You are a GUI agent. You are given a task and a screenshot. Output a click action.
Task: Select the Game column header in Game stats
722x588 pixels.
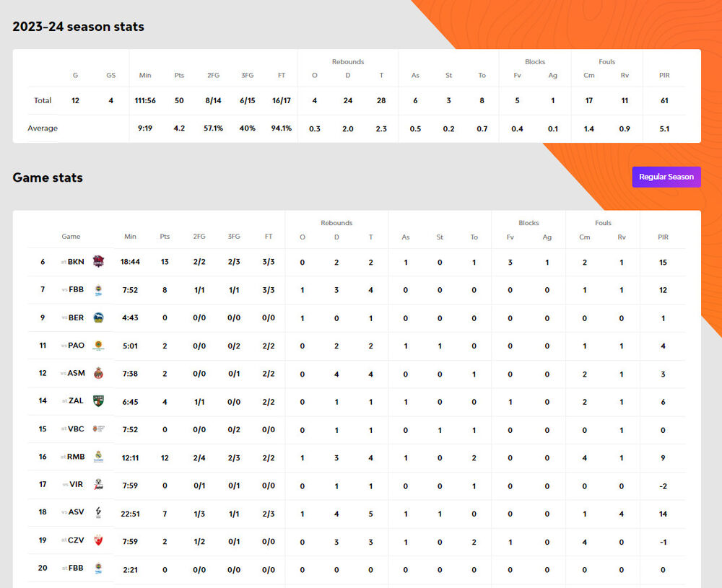click(71, 237)
